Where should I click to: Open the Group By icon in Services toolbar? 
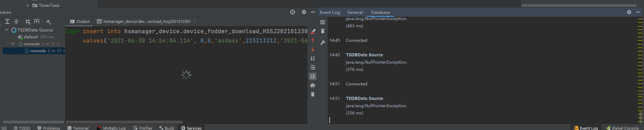tap(28, 21)
